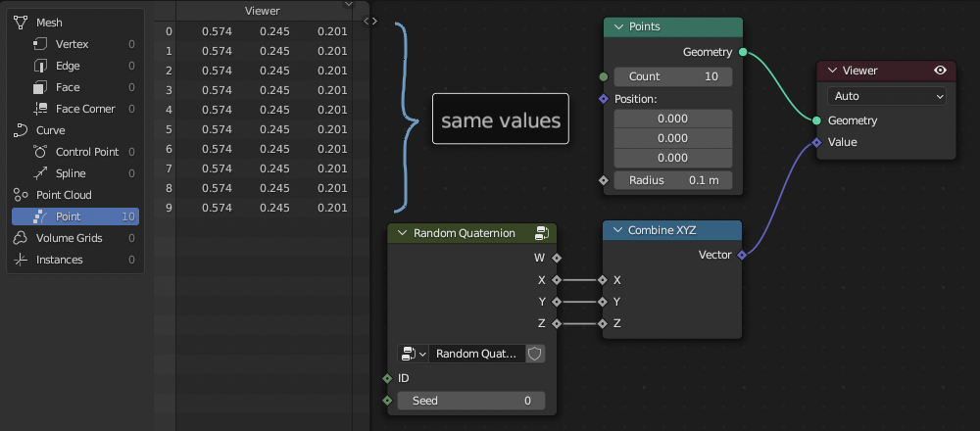Show Instances data in spreadsheet
This screenshot has width=980, height=431.
pyautogui.click(x=59, y=260)
